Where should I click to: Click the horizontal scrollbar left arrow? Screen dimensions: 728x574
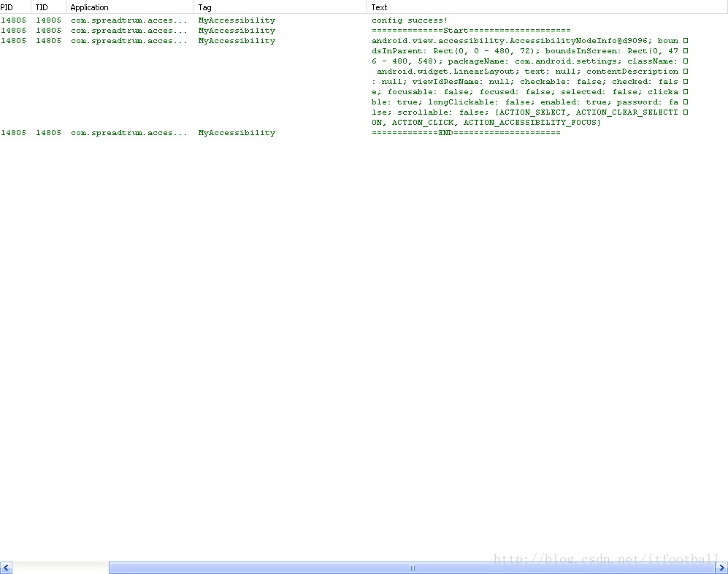(6, 567)
